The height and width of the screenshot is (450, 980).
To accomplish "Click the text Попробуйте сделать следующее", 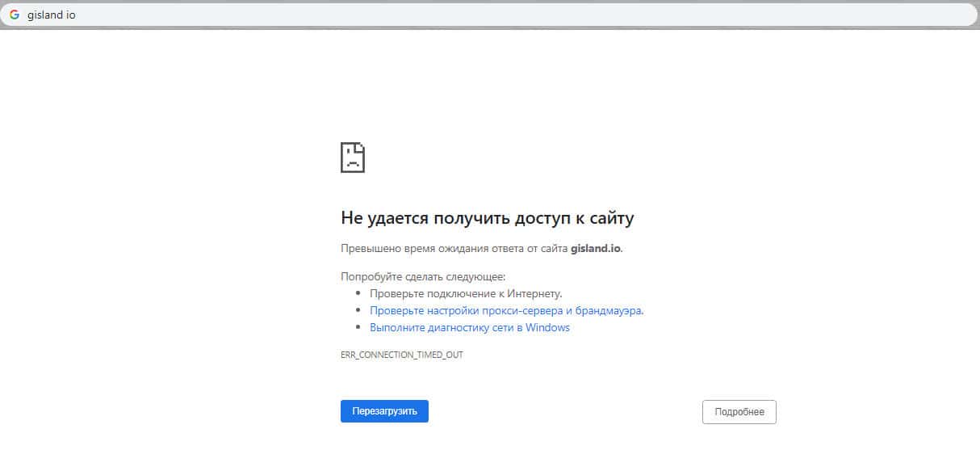I will (x=423, y=276).
